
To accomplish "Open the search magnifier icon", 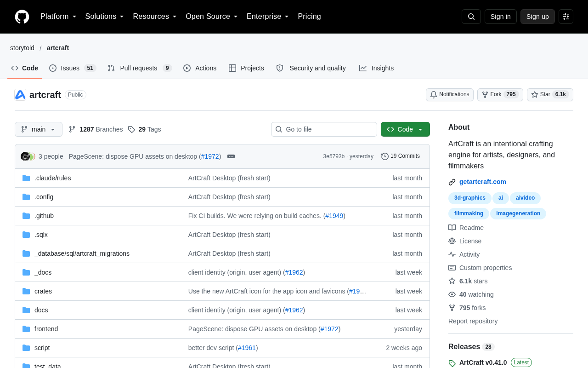I will pos(471,17).
